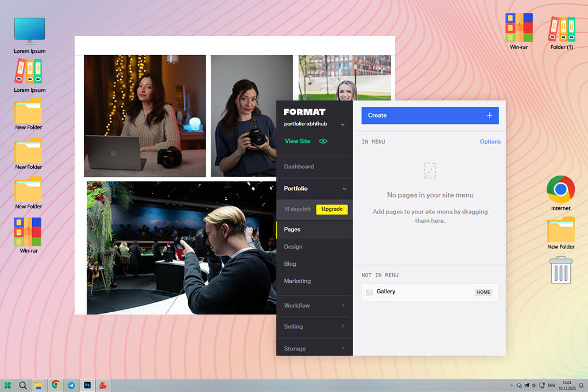Image resolution: width=588 pixels, height=392 pixels.
Task: Expand the Workflow menu arrow
Action: pyautogui.click(x=343, y=305)
